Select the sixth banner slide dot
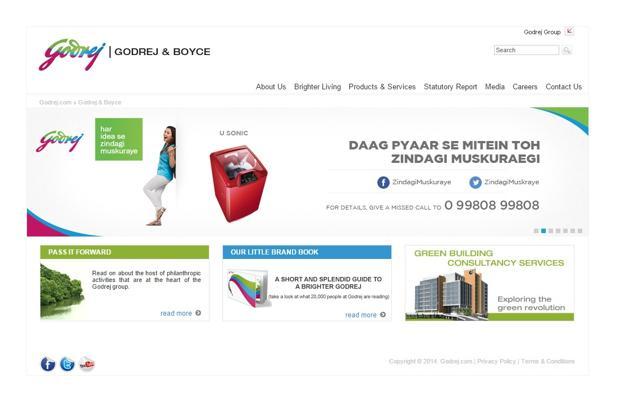The height and width of the screenshot is (414, 621). 573,231
